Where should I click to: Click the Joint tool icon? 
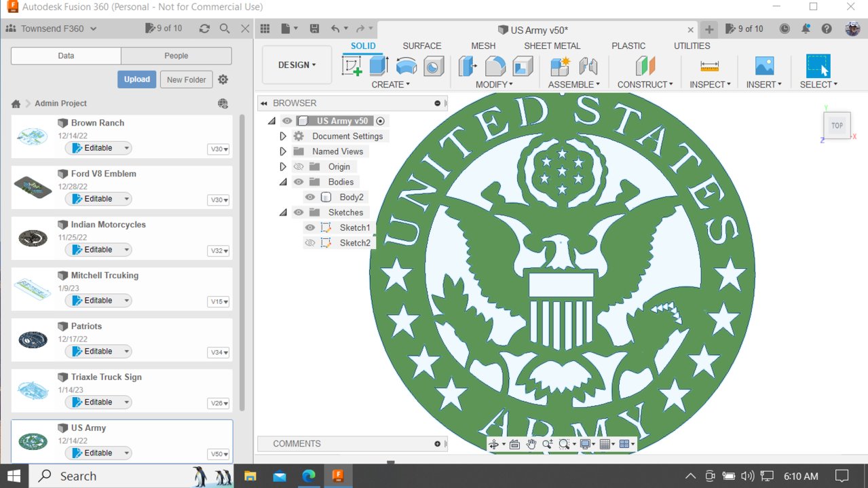588,66
